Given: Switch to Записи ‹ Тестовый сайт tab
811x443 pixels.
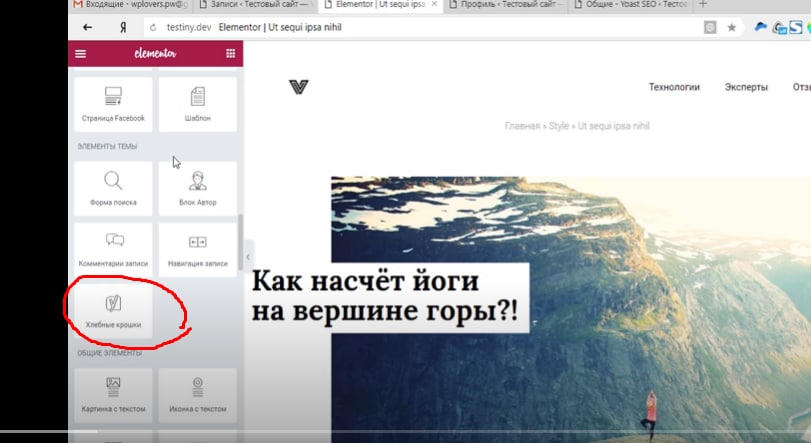Looking at the screenshot, I should 255,5.
